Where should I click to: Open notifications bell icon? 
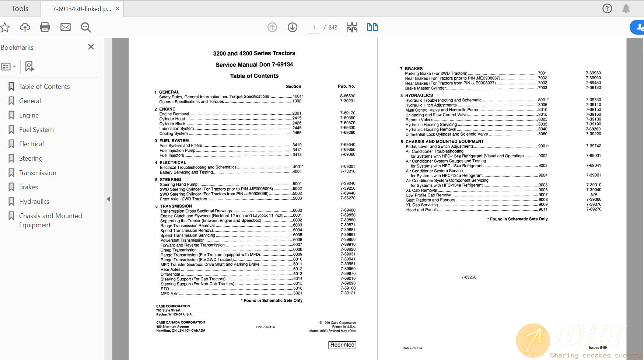pyautogui.click(x=626, y=8)
